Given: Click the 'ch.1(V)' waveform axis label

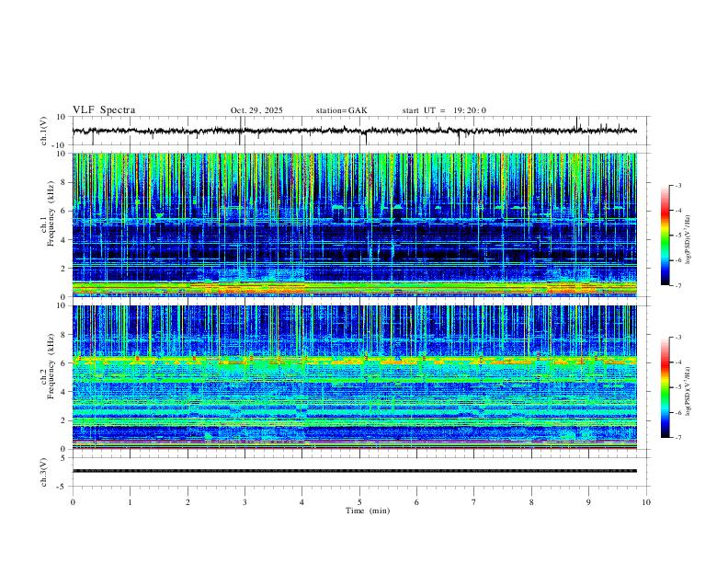Looking at the screenshot, I should tap(44, 131).
